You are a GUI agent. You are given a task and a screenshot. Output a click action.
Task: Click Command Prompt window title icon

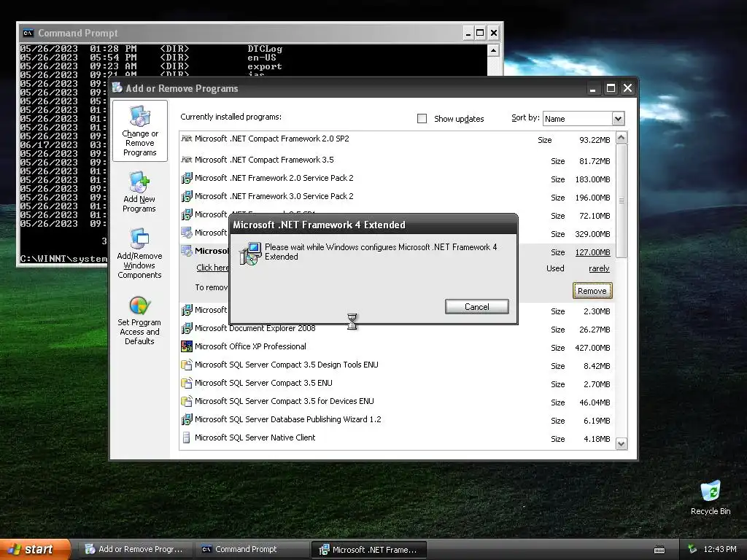tap(28, 33)
